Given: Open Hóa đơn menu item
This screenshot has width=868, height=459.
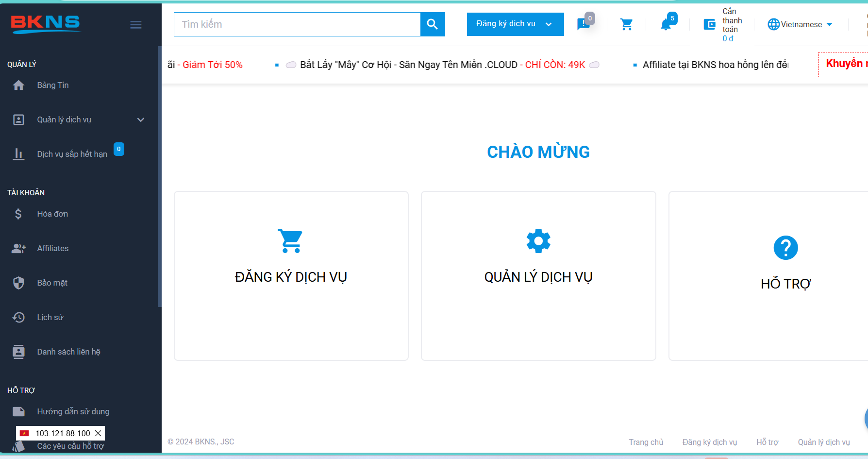Looking at the screenshot, I should point(52,214).
